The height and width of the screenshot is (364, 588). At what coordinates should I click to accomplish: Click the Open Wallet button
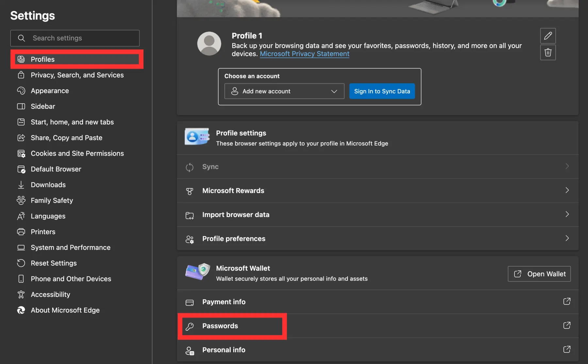(x=539, y=274)
